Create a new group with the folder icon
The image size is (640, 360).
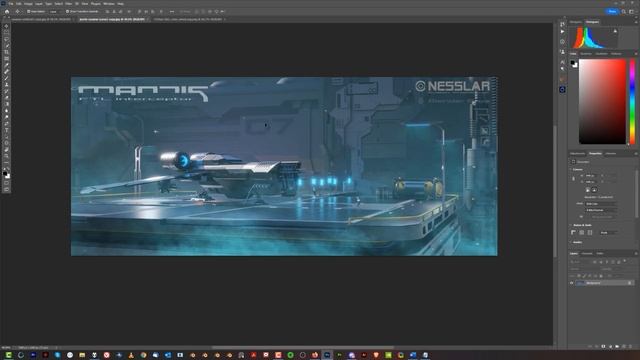pos(617,347)
